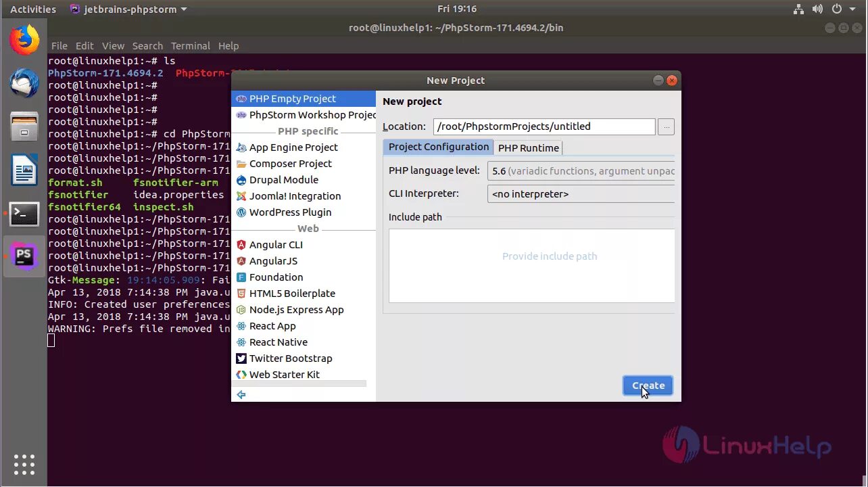Screen dimensions: 868x487
Task: Choose the Drupal Module icon
Action: (x=241, y=180)
